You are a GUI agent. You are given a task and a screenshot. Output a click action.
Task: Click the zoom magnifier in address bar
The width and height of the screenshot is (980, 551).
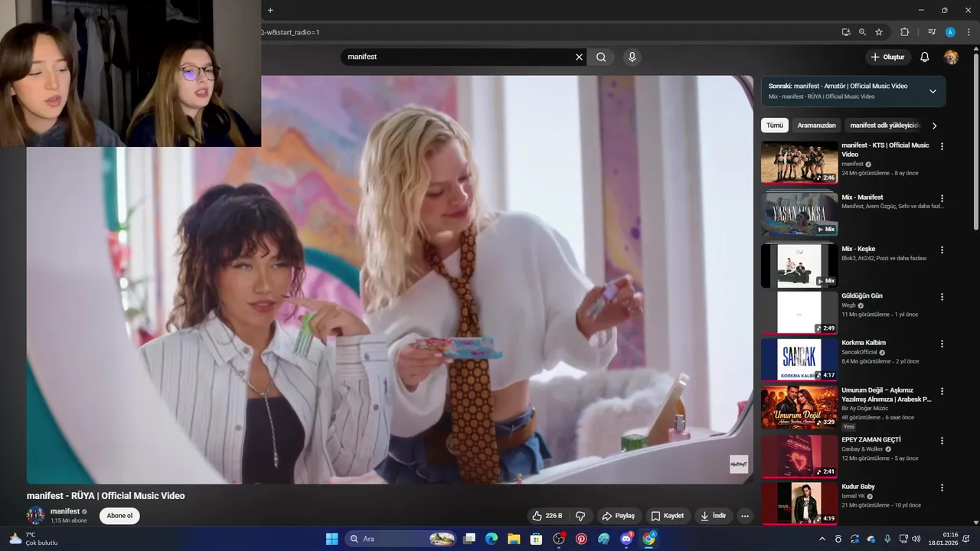point(862,32)
